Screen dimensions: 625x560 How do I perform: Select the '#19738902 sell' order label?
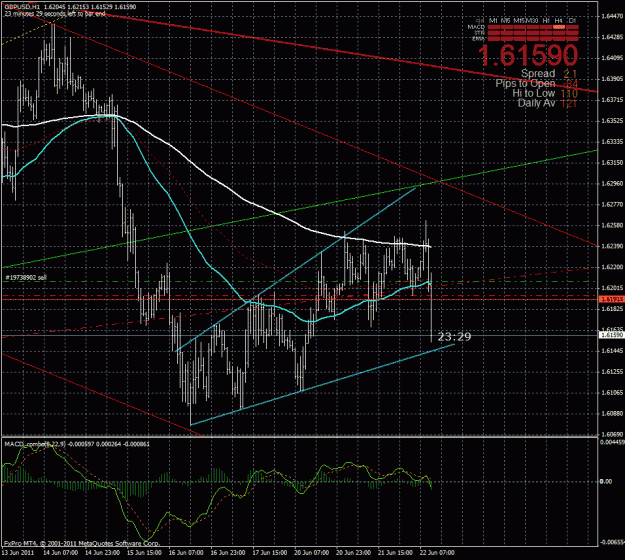pyautogui.click(x=26, y=277)
